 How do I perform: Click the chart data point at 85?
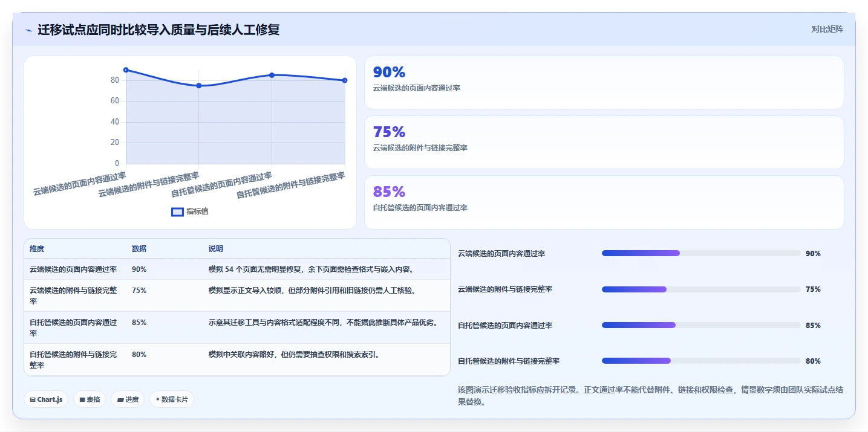pos(272,75)
